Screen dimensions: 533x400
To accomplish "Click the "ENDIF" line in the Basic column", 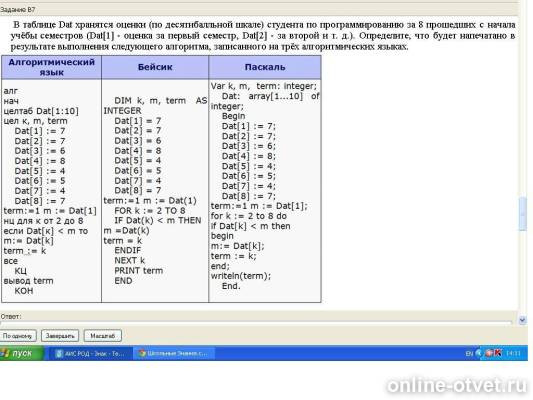I will point(127,250).
